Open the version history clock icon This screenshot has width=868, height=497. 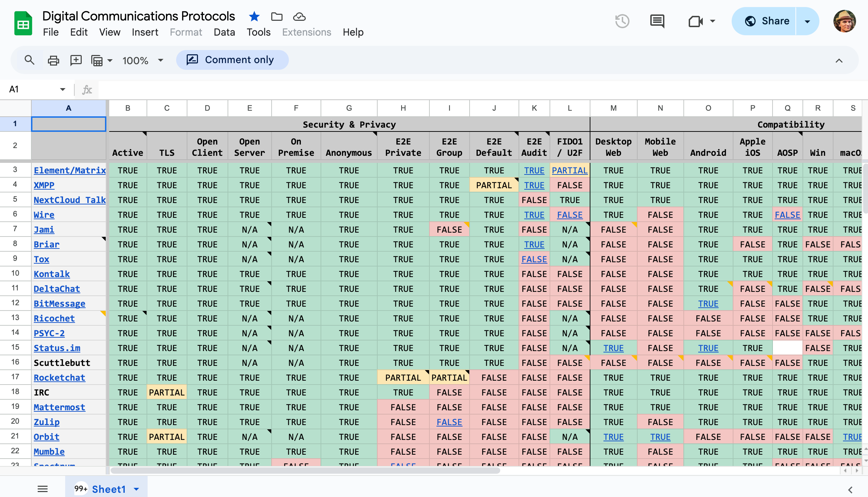click(x=622, y=21)
